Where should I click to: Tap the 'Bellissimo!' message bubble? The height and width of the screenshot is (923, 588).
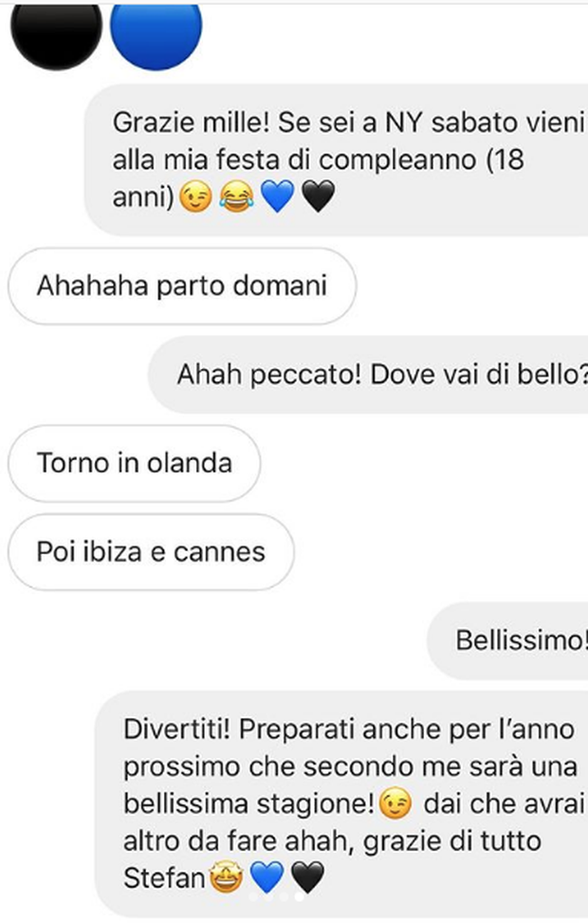[507, 640]
